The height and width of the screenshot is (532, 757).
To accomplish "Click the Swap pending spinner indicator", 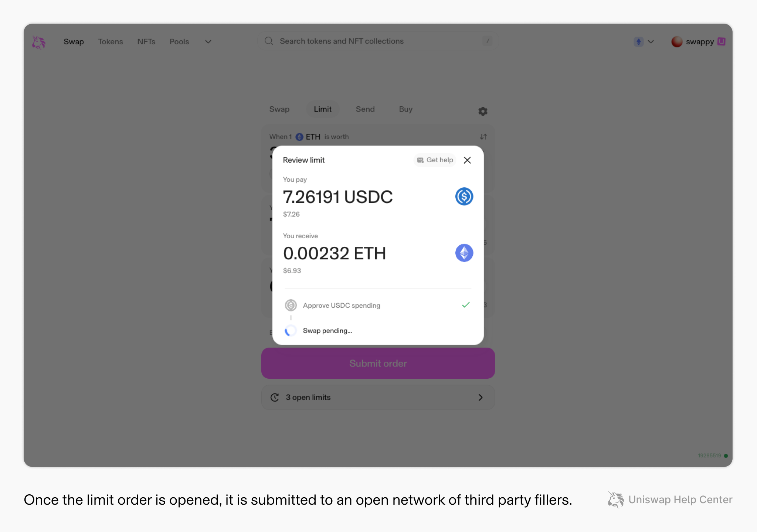I will pos(291,331).
